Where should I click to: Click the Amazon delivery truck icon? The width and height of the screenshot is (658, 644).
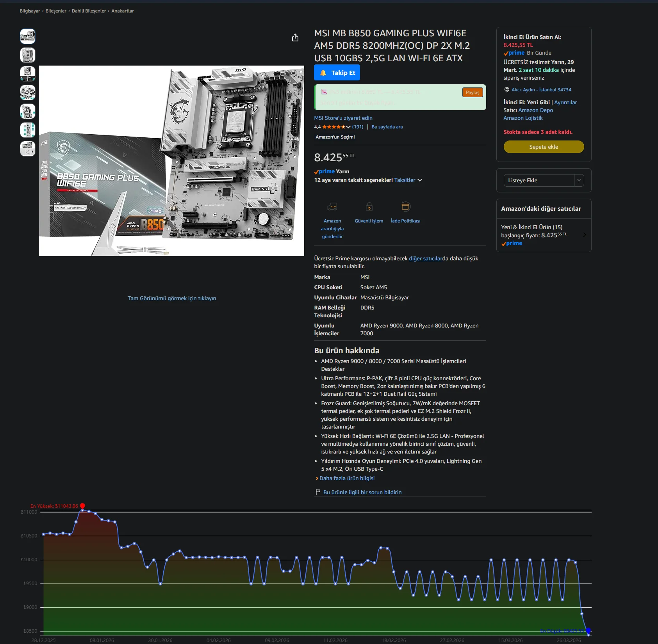[x=332, y=206]
